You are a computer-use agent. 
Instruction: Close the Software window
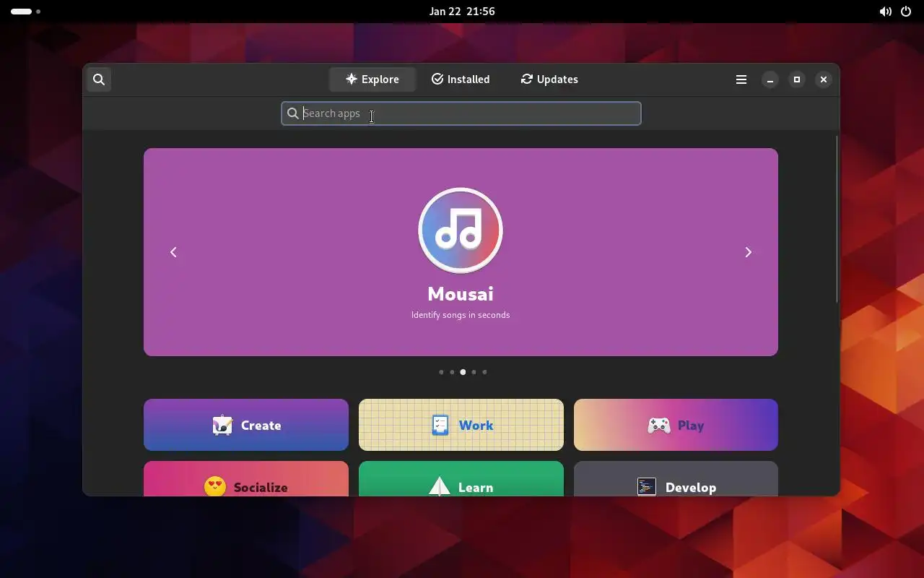tap(824, 79)
